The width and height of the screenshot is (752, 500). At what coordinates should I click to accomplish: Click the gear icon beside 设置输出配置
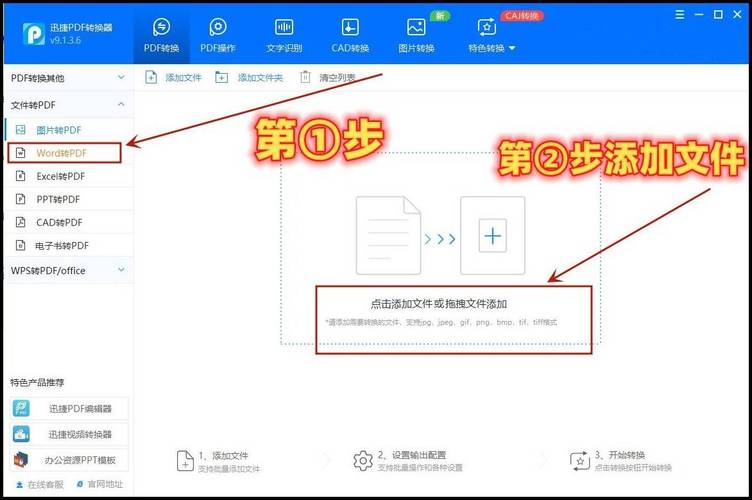coord(363,461)
